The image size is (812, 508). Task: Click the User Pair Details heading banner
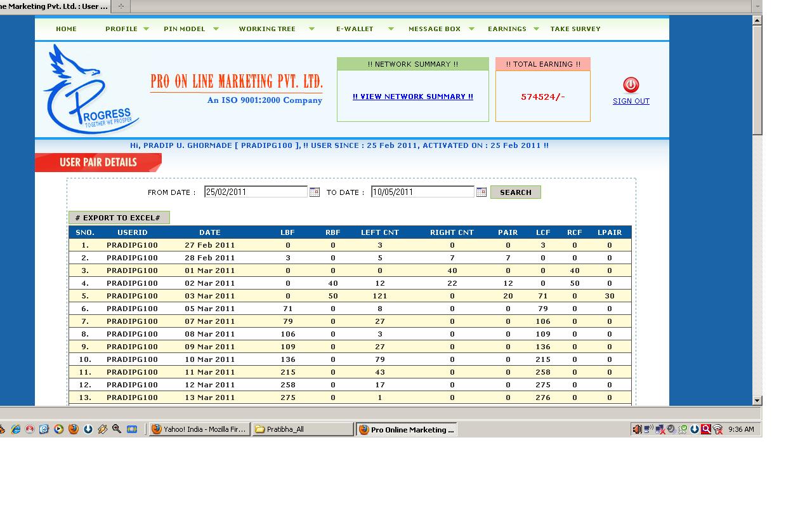point(98,162)
